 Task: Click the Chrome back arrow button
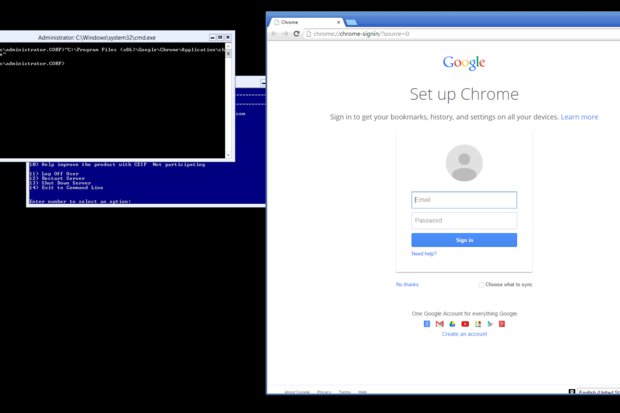pyautogui.click(x=274, y=34)
